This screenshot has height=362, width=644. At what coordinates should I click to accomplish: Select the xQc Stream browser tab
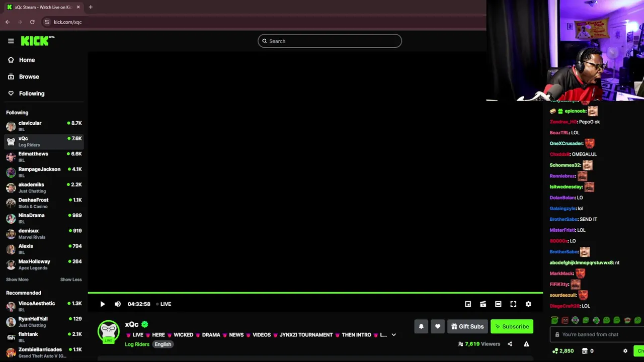(x=44, y=7)
